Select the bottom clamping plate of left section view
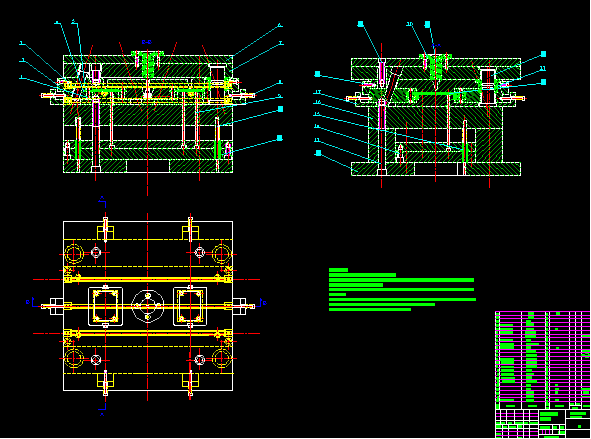 point(148,166)
